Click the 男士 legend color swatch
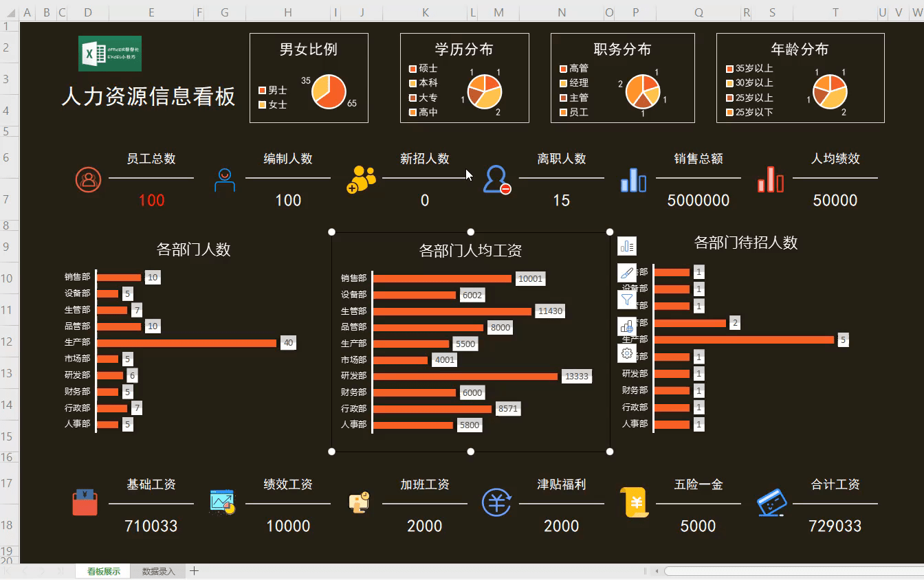 262,91
